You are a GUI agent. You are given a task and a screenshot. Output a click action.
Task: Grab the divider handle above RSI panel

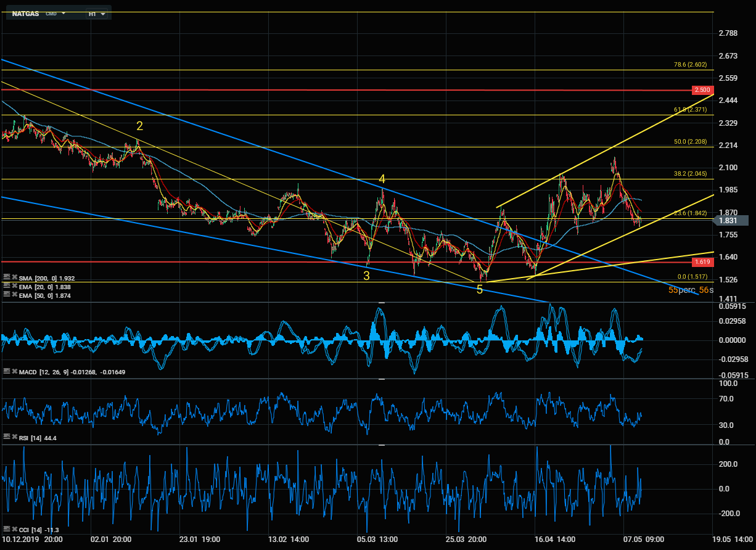[x=382, y=379]
